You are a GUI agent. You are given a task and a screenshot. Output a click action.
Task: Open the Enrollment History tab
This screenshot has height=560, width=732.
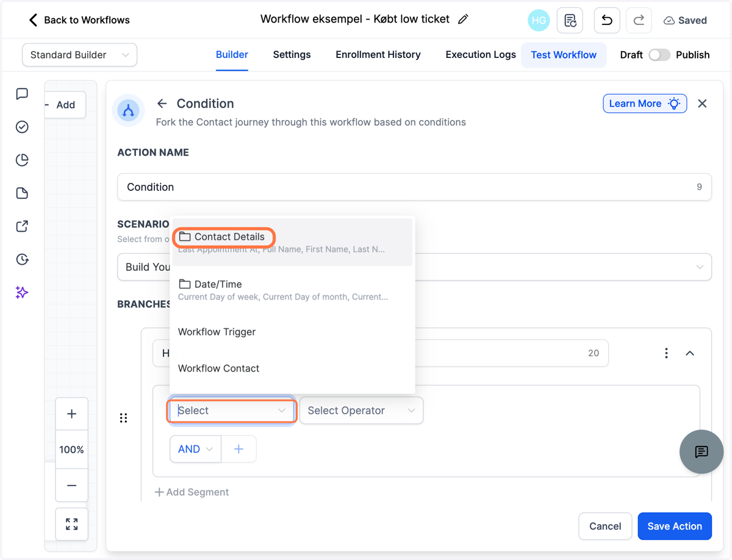(x=378, y=55)
